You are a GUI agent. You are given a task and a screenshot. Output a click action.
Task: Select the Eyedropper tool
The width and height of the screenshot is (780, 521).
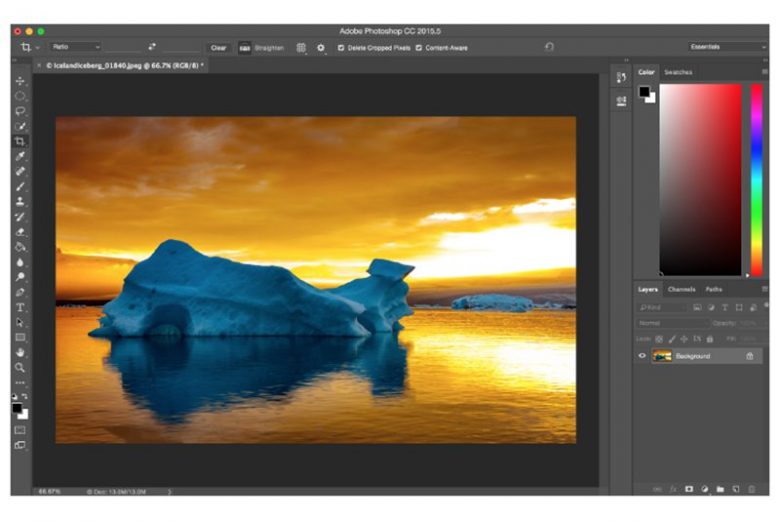click(x=20, y=156)
